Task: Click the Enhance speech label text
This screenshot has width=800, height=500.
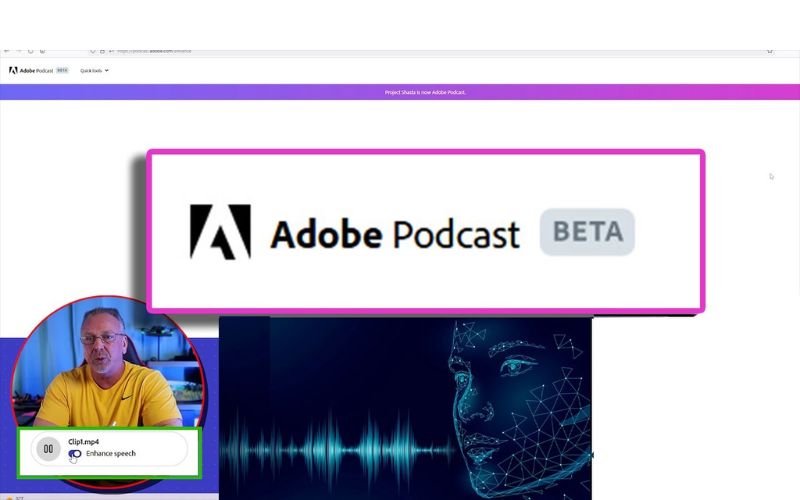Action: point(110,453)
